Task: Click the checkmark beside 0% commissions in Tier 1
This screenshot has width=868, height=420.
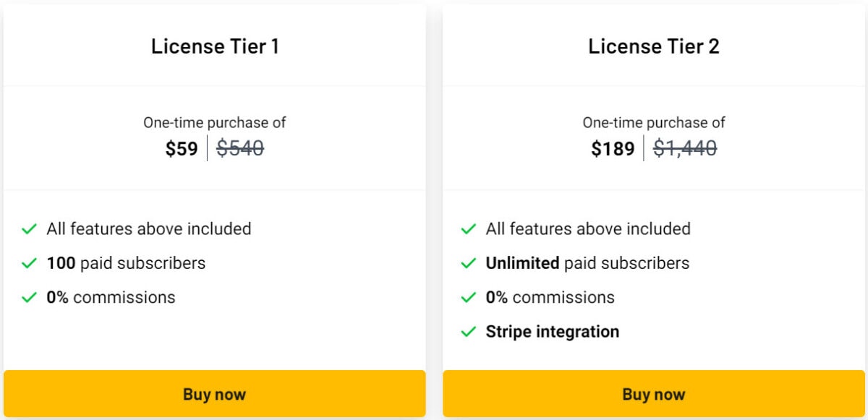Action: [29, 297]
